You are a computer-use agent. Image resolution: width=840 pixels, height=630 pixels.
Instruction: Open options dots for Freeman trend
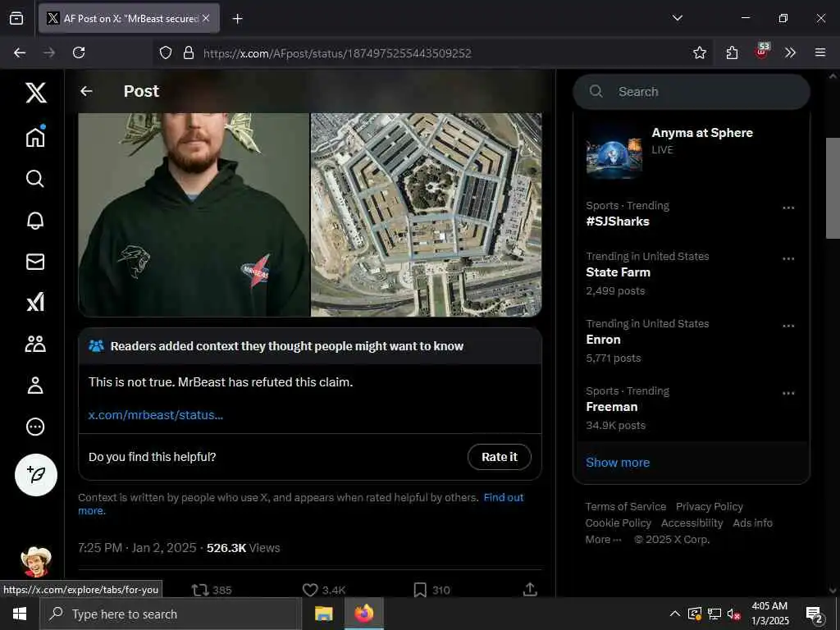click(788, 393)
